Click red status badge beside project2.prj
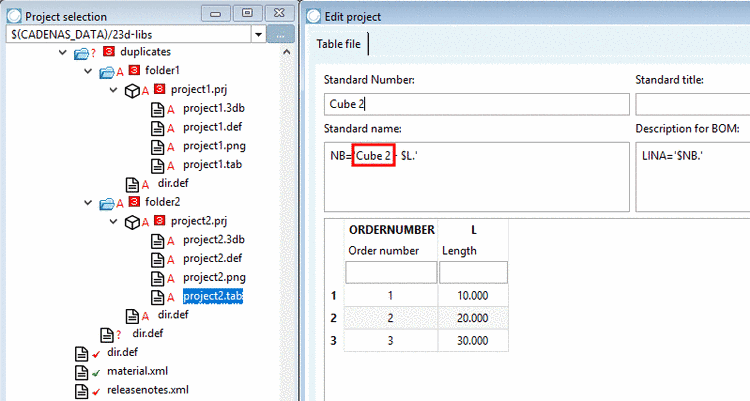Viewport: 750px width, 401px height. pos(160,220)
